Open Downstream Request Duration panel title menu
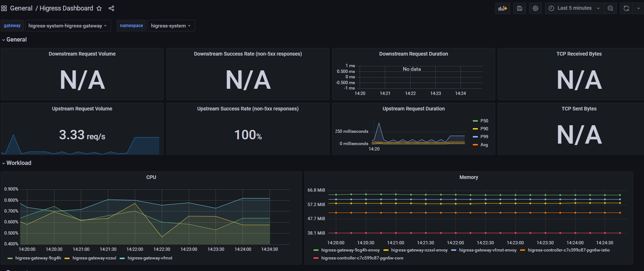The width and height of the screenshot is (644, 271). [x=414, y=54]
